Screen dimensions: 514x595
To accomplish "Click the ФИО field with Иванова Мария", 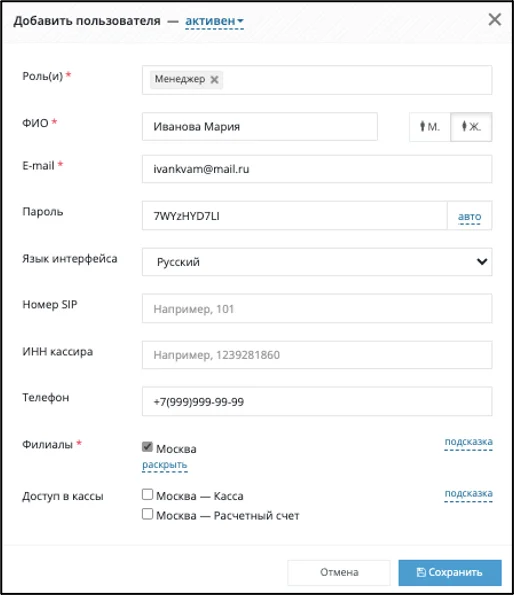I will pyautogui.click(x=260, y=127).
